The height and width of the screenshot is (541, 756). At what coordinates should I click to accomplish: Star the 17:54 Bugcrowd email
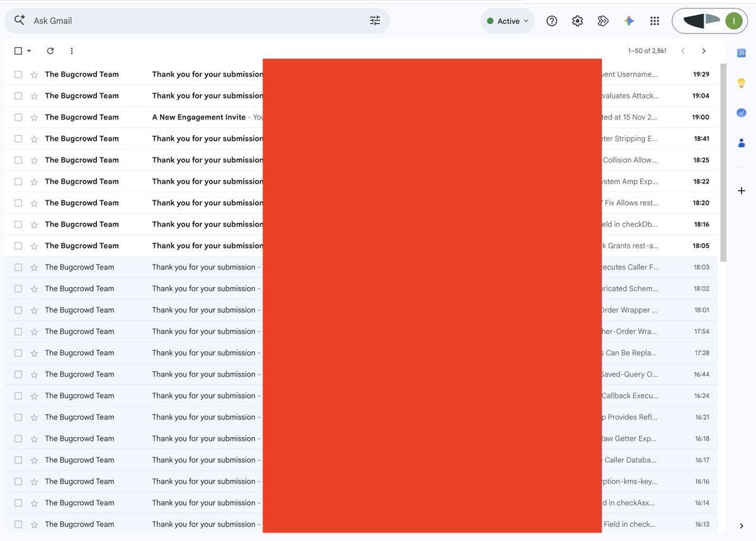(x=34, y=331)
